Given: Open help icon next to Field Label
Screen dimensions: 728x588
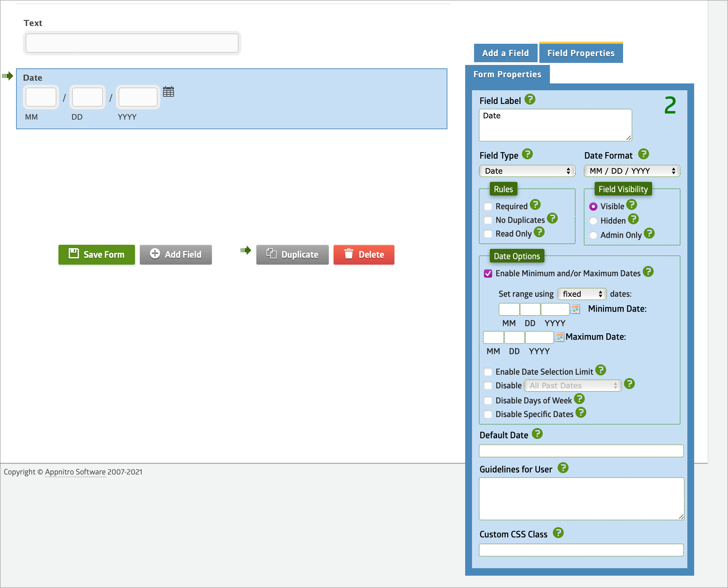Looking at the screenshot, I should click(530, 99).
